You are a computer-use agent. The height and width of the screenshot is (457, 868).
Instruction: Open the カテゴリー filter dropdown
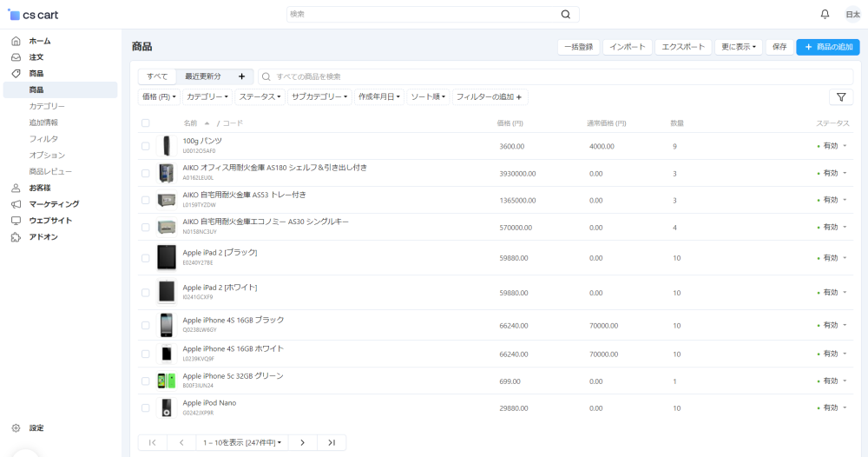[x=207, y=97]
